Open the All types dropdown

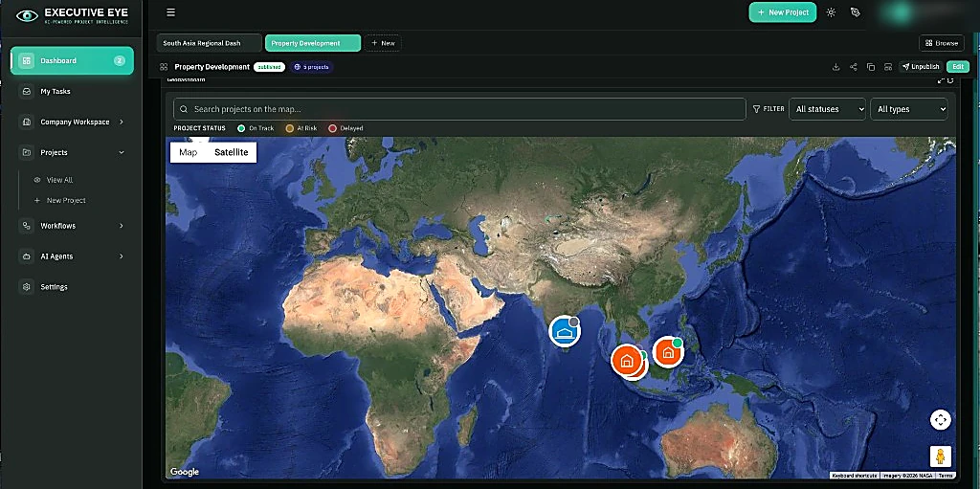point(909,109)
